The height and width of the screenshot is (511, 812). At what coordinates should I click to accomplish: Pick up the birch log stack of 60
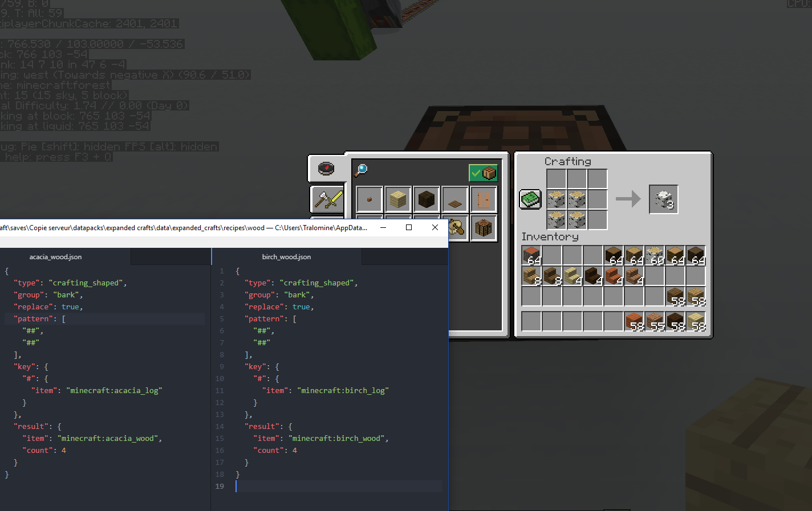(655, 255)
